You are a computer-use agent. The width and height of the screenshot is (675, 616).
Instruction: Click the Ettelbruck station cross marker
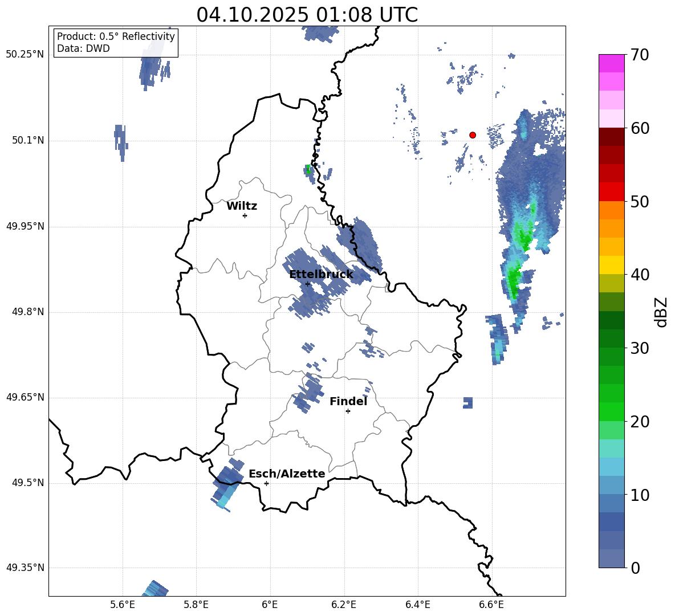tap(307, 284)
